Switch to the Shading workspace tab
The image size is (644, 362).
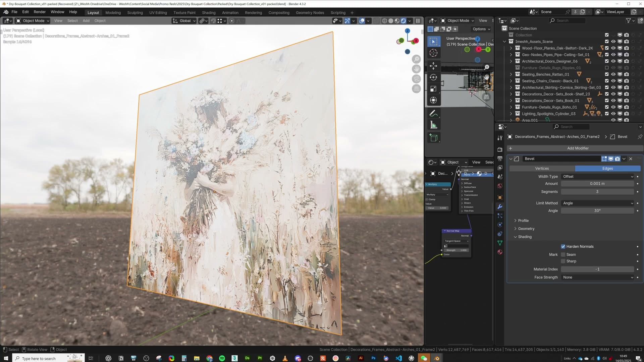tap(209, 13)
